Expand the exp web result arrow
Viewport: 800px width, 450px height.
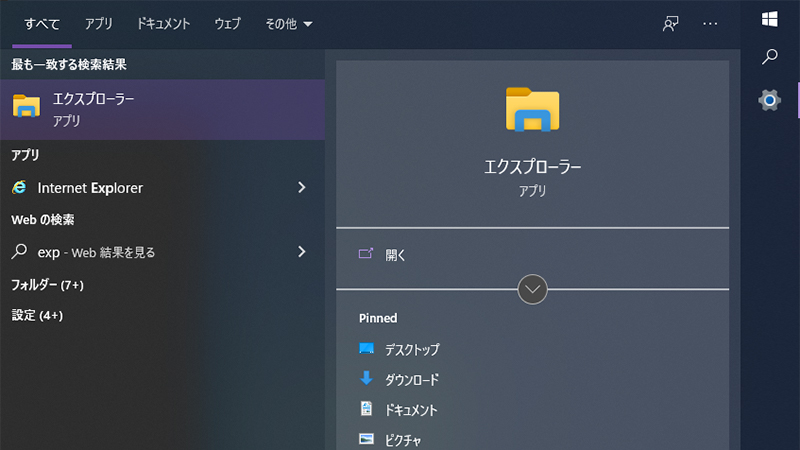pyautogui.click(x=302, y=252)
